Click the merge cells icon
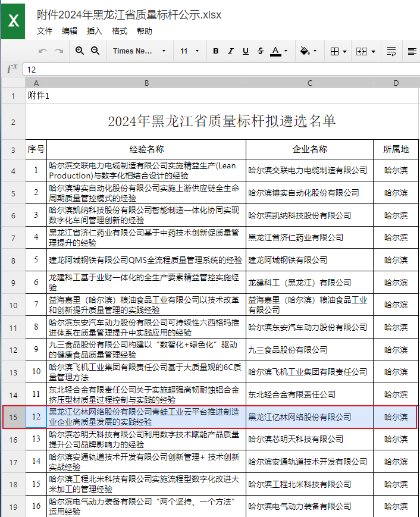 (362, 51)
